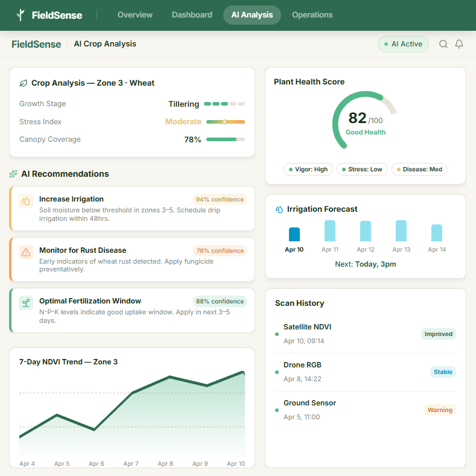Click the Warning badge on Ground Sensor
Image resolution: width=476 pixels, height=476 pixels.
tap(440, 410)
